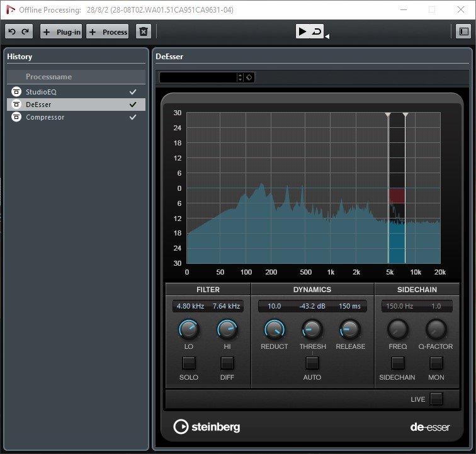This screenshot has width=476, height=454.
Task: Click the + Plug-in button
Action: 61,31
